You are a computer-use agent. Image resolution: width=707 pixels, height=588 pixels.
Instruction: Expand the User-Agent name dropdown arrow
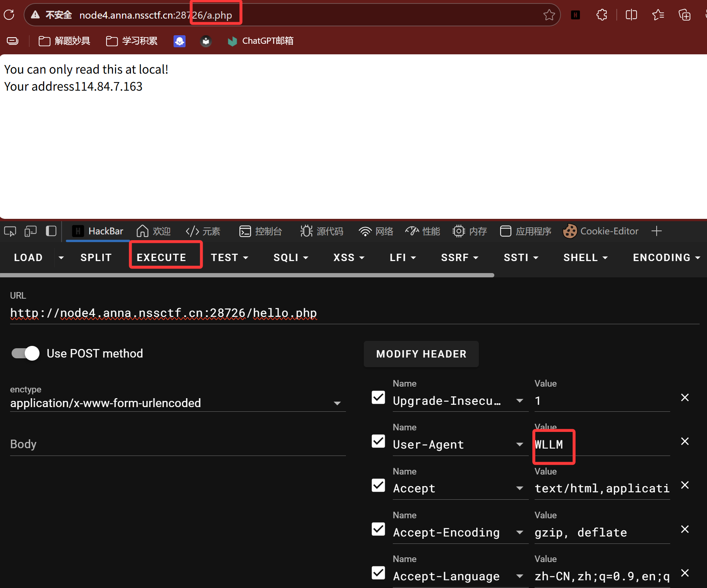(519, 444)
